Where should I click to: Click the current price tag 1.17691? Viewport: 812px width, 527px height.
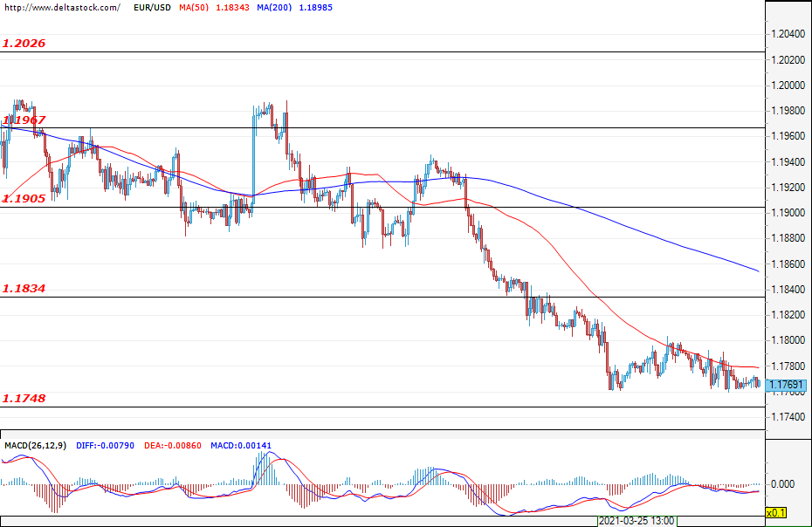[x=786, y=385]
